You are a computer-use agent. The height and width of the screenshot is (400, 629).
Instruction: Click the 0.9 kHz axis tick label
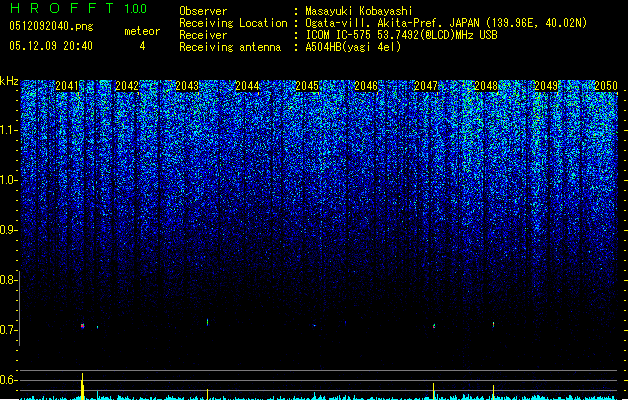point(9,230)
